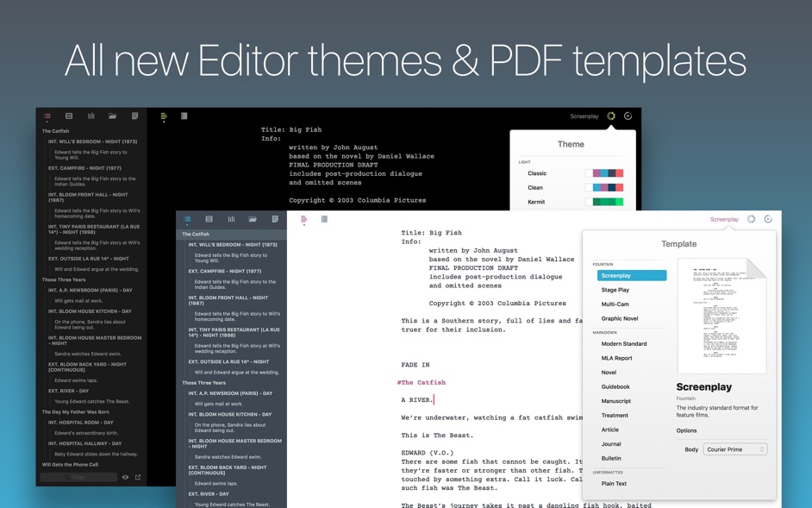Open library folder icon in light window
This screenshot has width=812, height=508.
pos(253,219)
